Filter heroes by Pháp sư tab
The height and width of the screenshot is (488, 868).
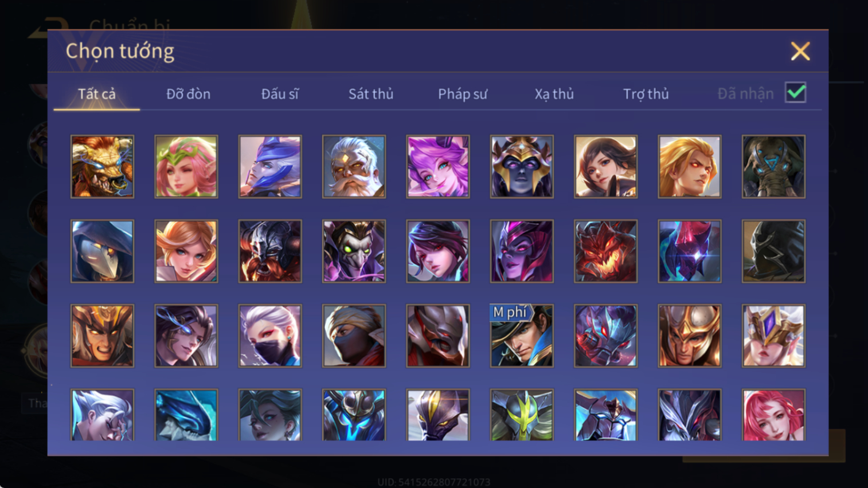[463, 94]
